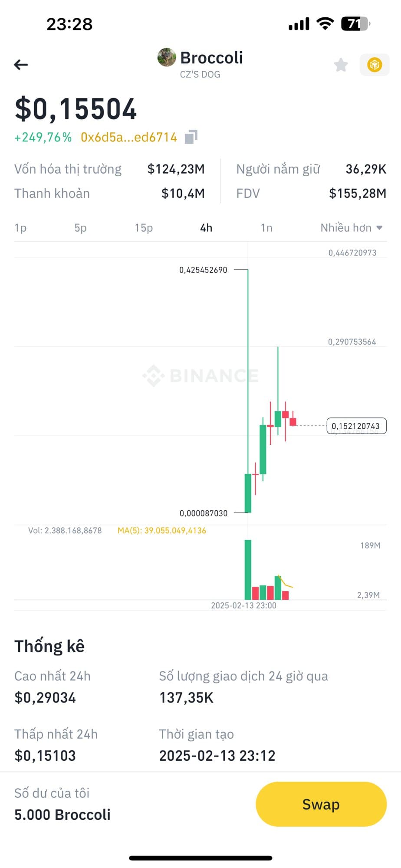
Task: Tap the Broccoli token avatar image
Action: tap(167, 58)
